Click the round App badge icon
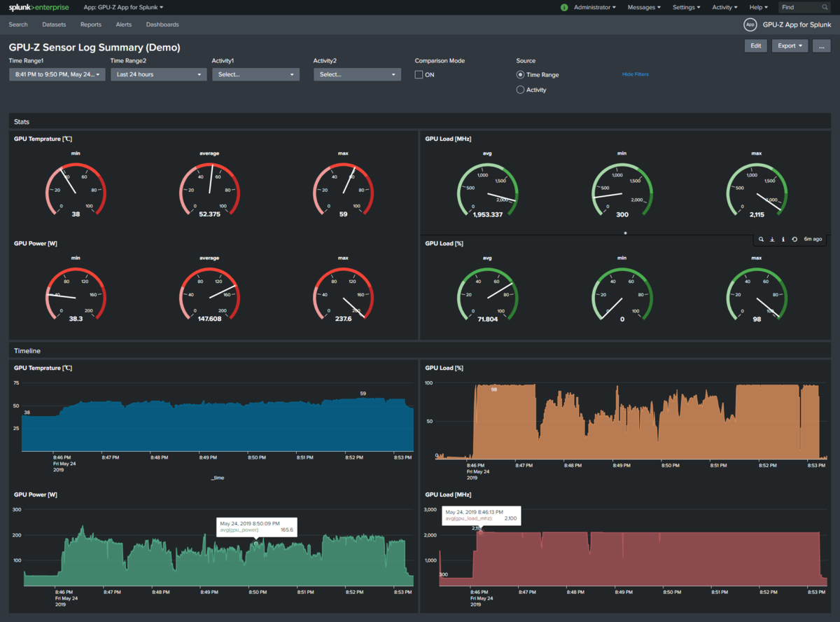 click(x=750, y=25)
